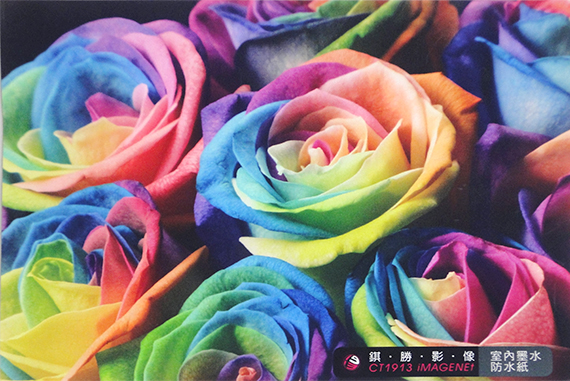Viewport: 570px width, 381px height.
Task: Click the 防水紙 text line
Action: 509,368
